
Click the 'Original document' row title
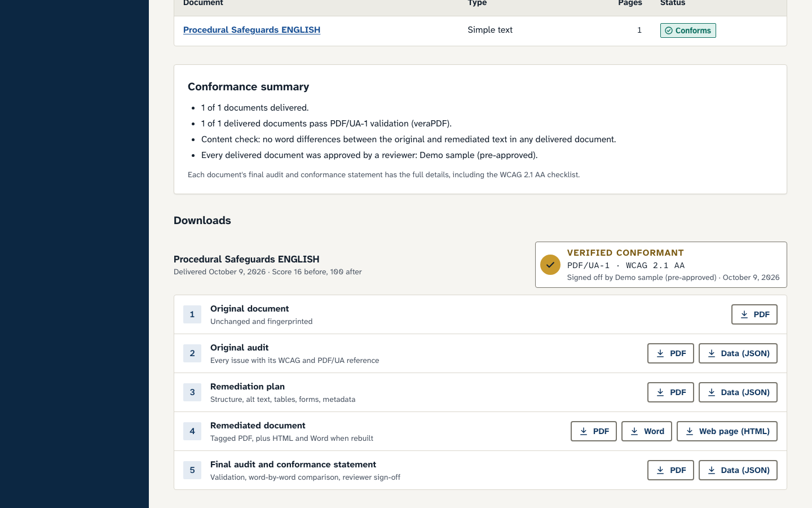coord(249,309)
